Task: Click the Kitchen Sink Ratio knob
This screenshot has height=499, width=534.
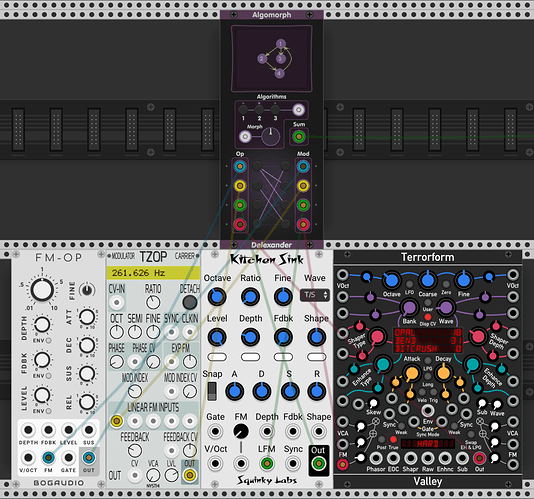Action: tap(250, 297)
